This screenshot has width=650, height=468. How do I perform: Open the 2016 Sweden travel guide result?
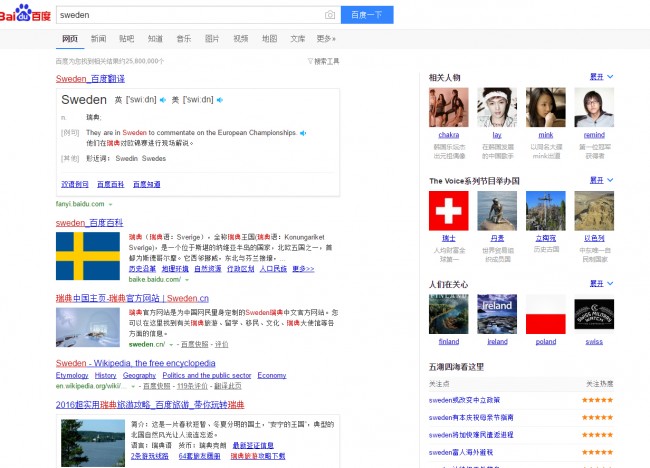click(x=150, y=405)
